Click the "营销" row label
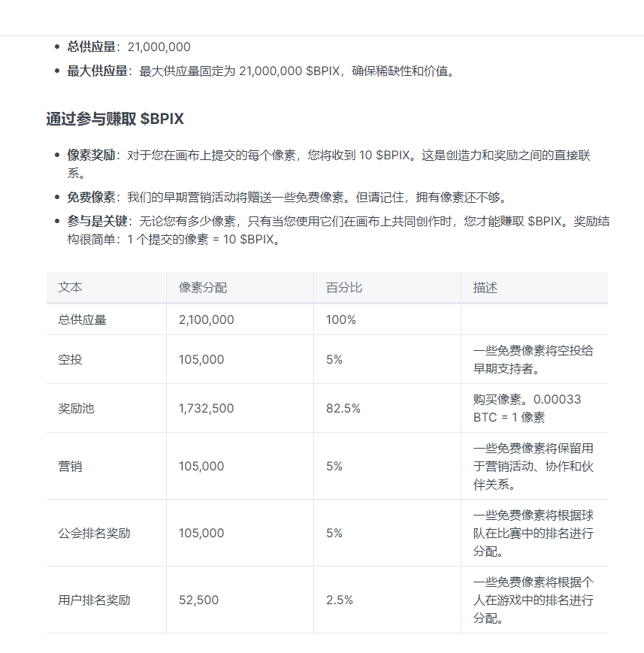Viewport: 644px width, 653px height. click(71, 466)
